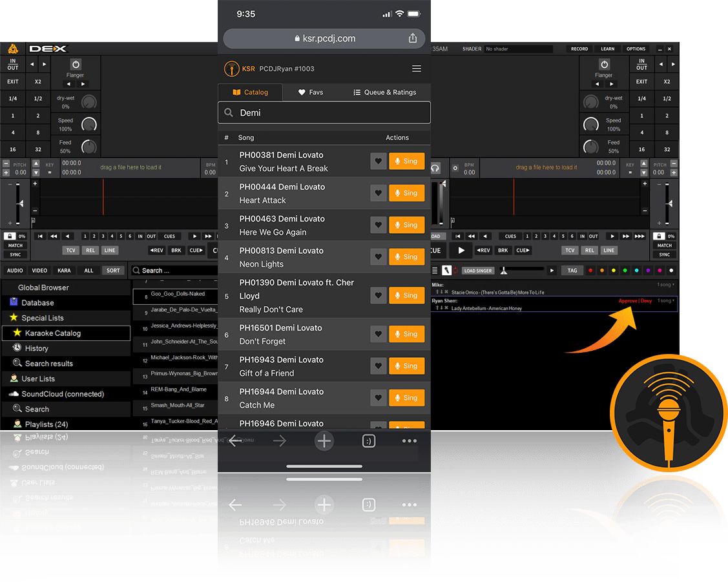Select next left deck Flanger effect
The height and width of the screenshot is (582, 728).
tap(83, 84)
